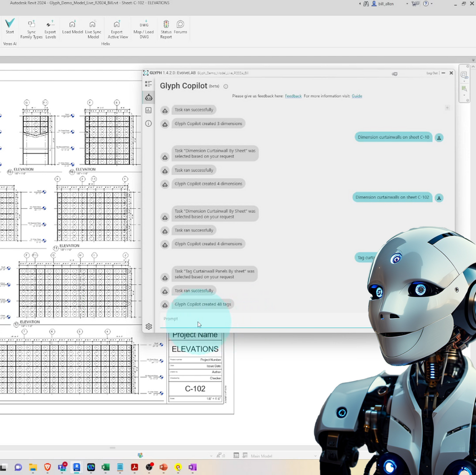This screenshot has width=476, height=475.
Task: Click the Autodesk App Store cart icon
Action: [415, 4]
